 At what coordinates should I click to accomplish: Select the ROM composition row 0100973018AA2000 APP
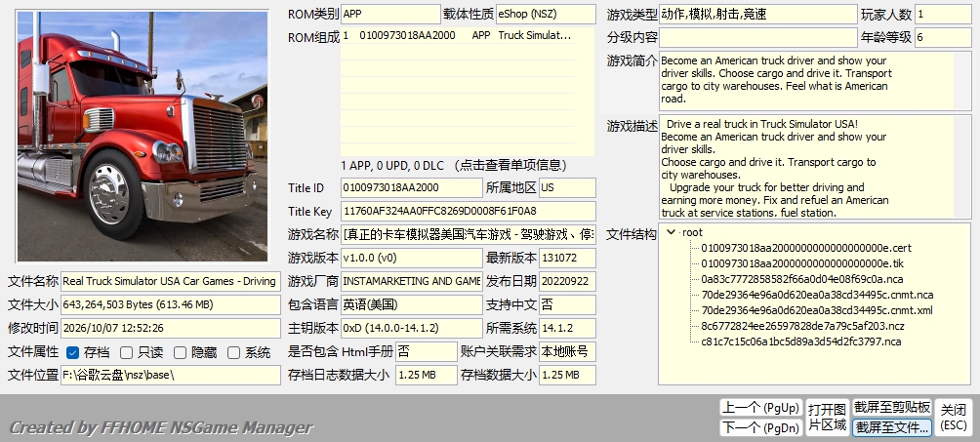458,36
